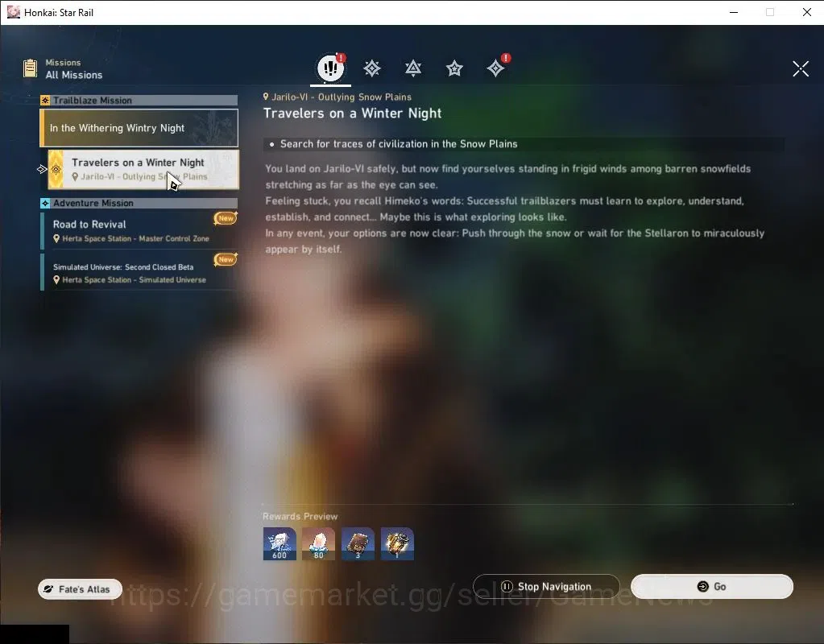The image size is (824, 644).
Task: Open In the Withering Wintry Night mission
Action: (139, 128)
